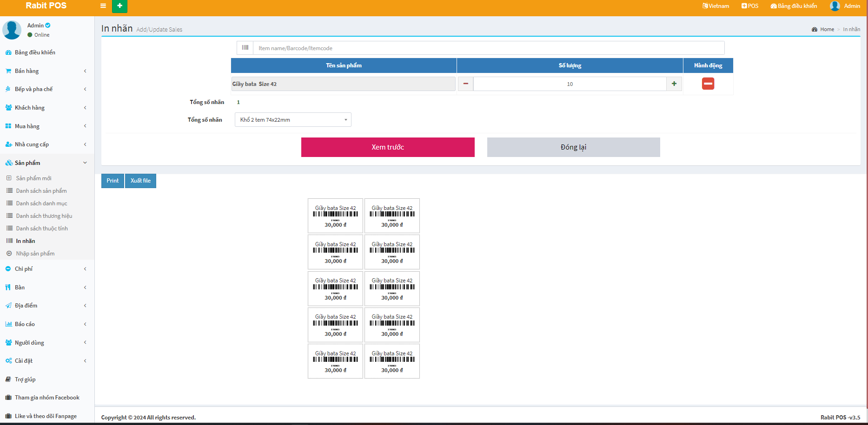Expand the Người dùng menu chevron
The image size is (868, 425).
85,342
